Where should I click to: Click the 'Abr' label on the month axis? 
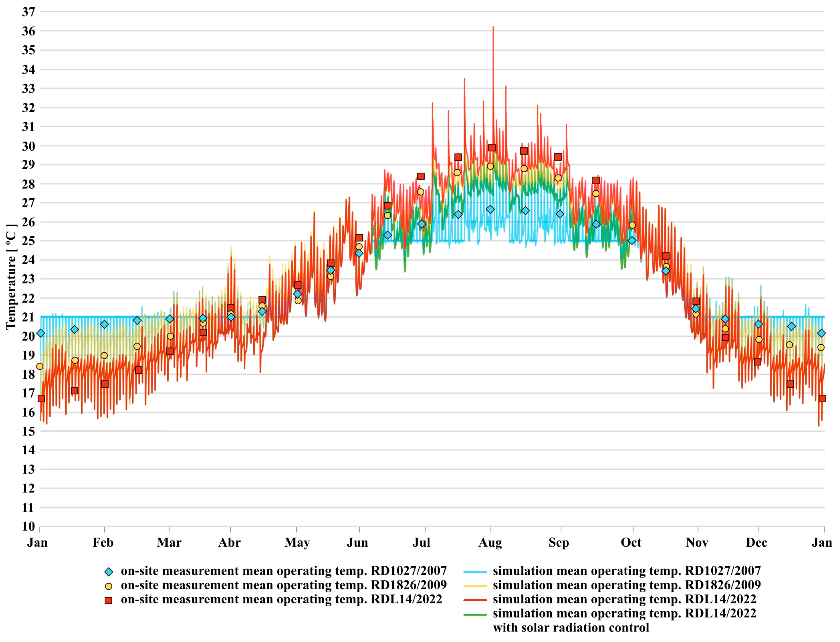[229, 543]
